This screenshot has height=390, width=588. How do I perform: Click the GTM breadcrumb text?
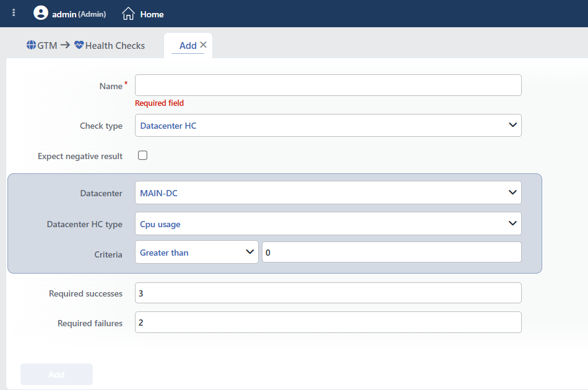pos(47,45)
